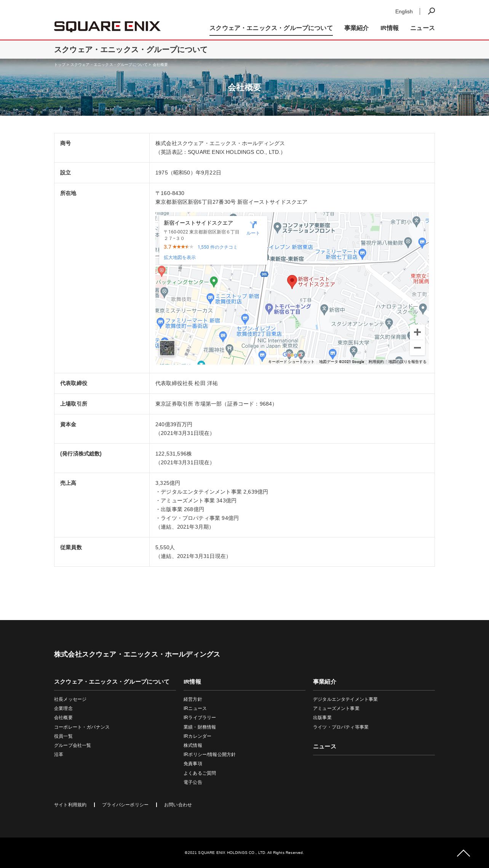This screenshot has height=868, width=489.
Task: Click 利用規約 link on the map
Action: coord(376,362)
